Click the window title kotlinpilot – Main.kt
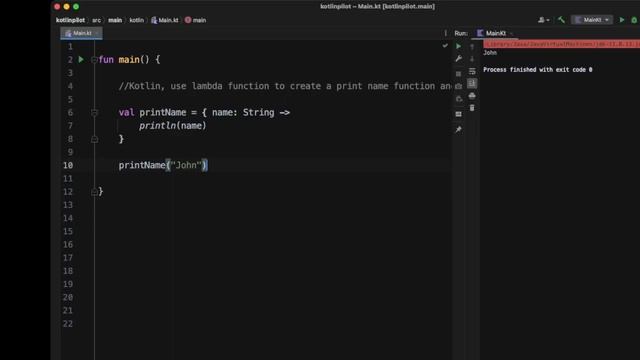Image resolution: width=640 pixels, height=360 pixels. tap(377, 7)
